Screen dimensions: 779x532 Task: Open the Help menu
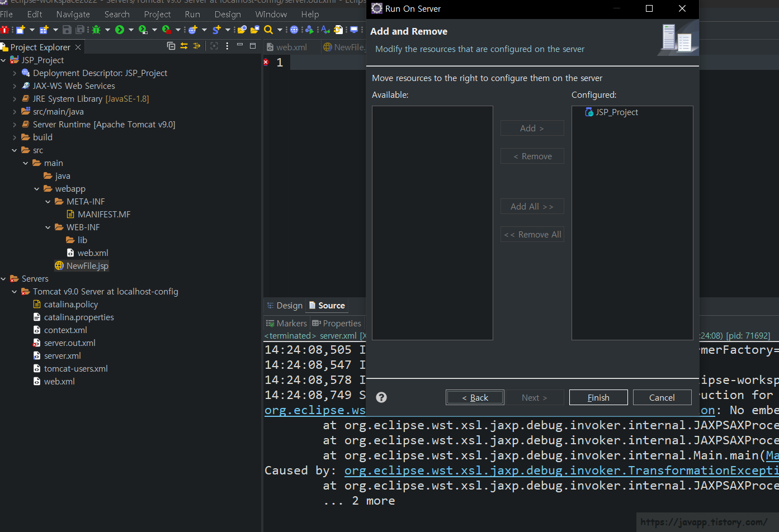pos(310,14)
